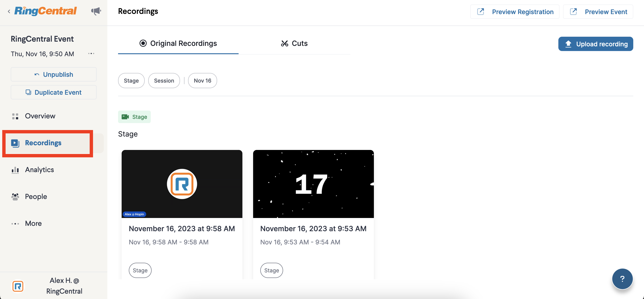Click the RingCentral logo

coord(45,11)
